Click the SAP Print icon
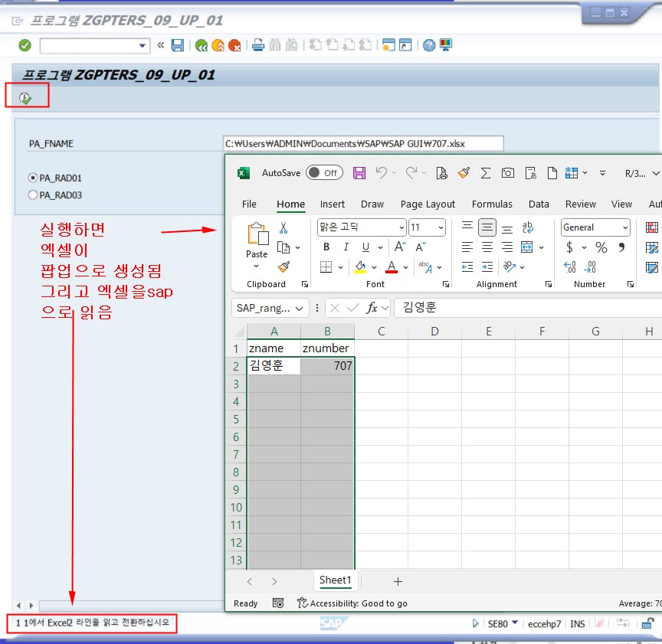Viewport: 662px width, 644px height. pos(258,44)
